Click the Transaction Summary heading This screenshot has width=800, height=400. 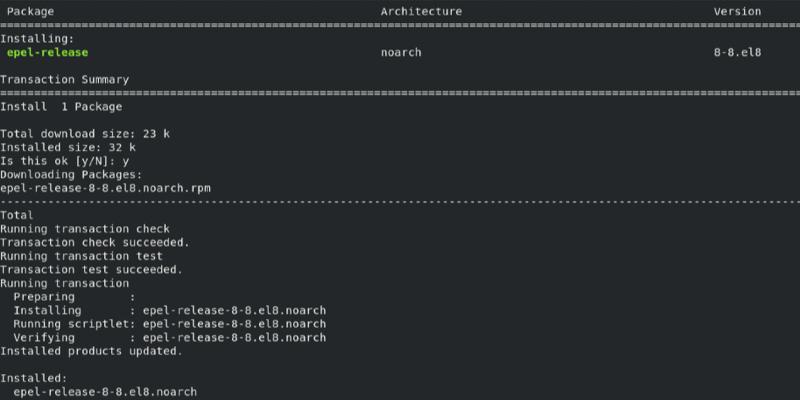coord(64,79)
